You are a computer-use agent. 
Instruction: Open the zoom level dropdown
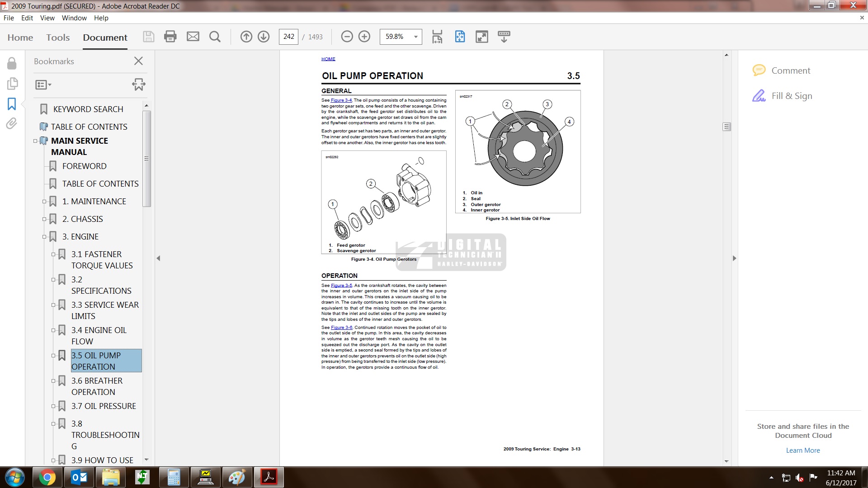pos(415,37)
